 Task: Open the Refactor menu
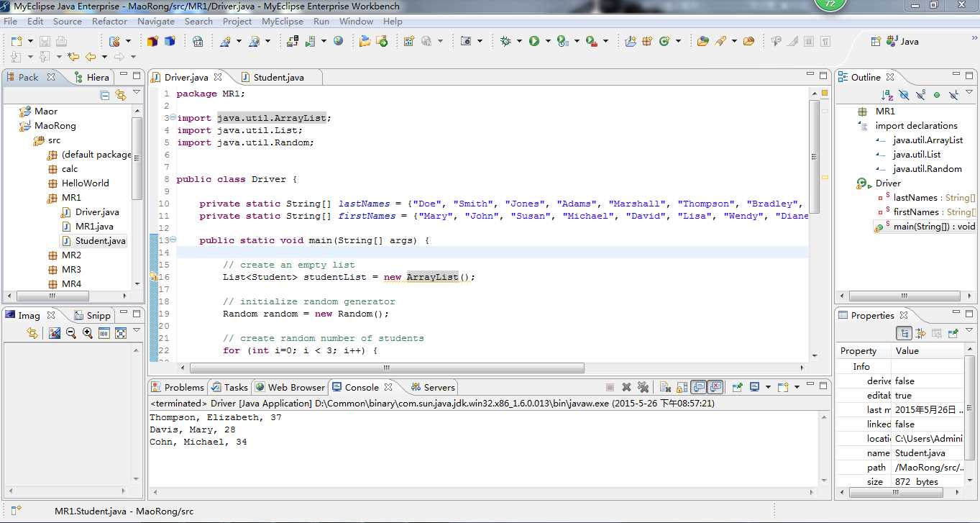(x=109, y=22)
